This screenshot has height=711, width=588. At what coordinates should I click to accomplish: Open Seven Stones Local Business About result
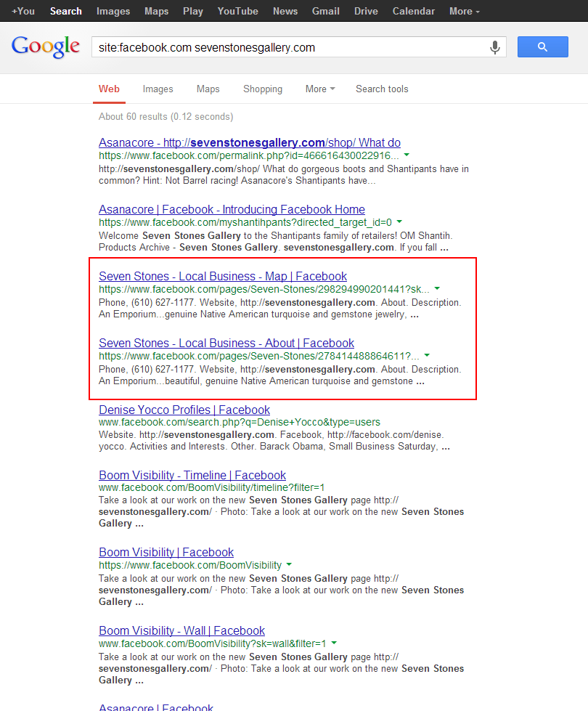point(226,343)
